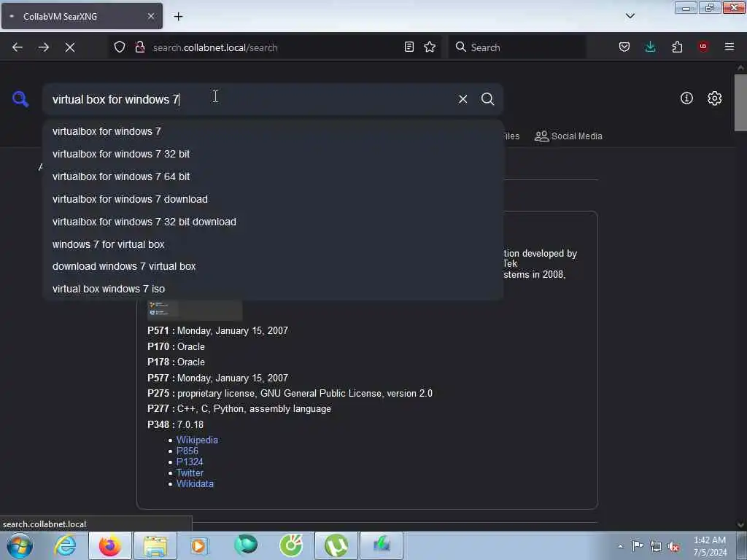The image size is (747, 560).
Task: Click the Firefox Search box
Action: point(517,47)
